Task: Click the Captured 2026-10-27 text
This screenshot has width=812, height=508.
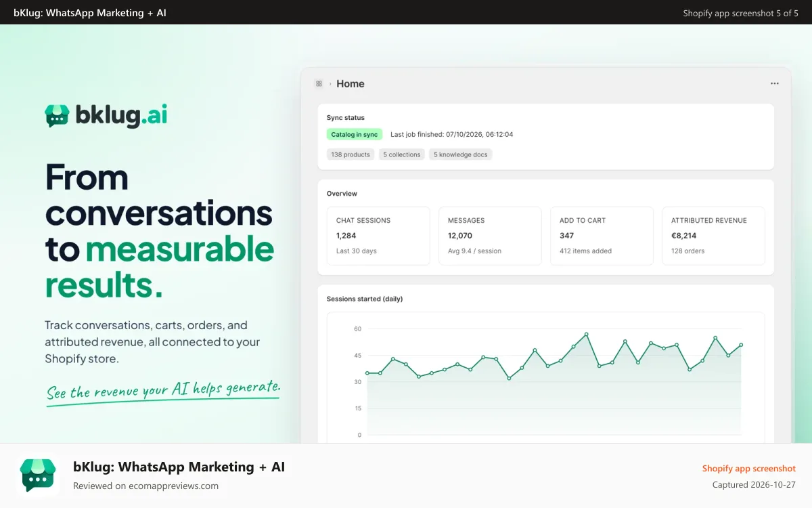Action: 754,485
